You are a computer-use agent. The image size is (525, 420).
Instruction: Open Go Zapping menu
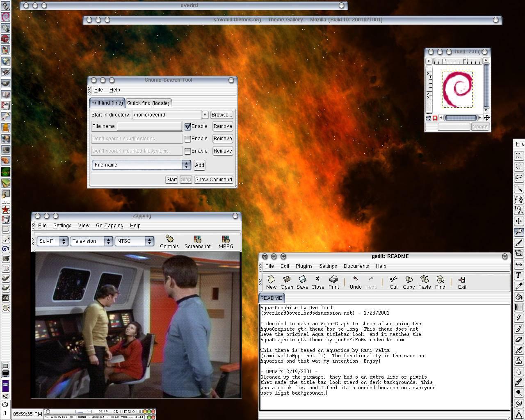click(x=110, y=226)
